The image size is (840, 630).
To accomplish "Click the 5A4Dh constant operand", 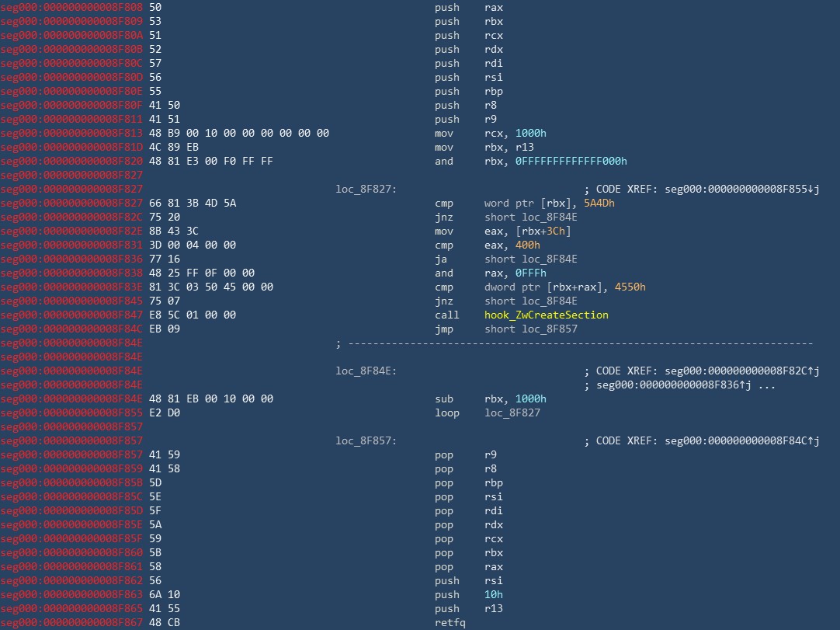I will 604,203.
